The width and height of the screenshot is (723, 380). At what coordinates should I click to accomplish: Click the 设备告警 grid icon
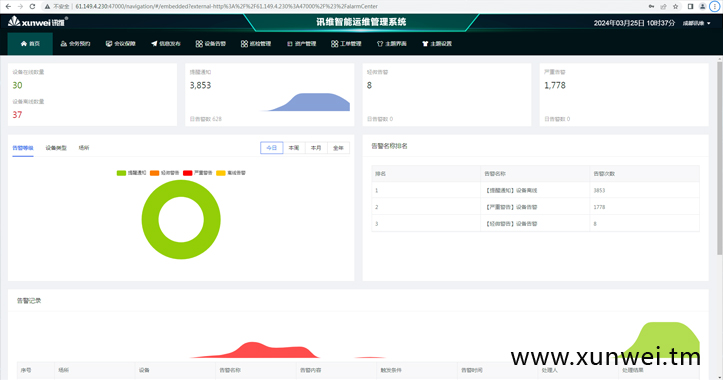(199, 44)
